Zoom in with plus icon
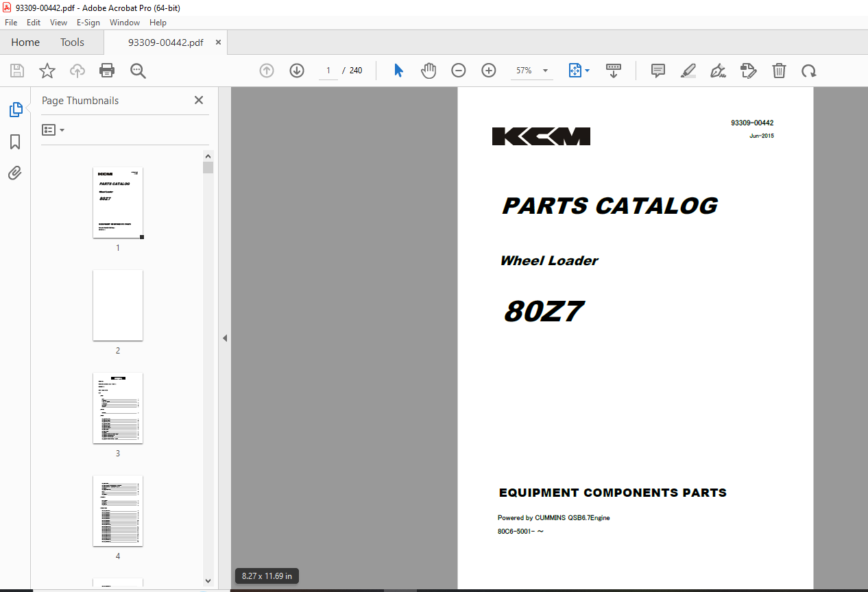This screenshot has width=868, height=592. click(489, 71)
